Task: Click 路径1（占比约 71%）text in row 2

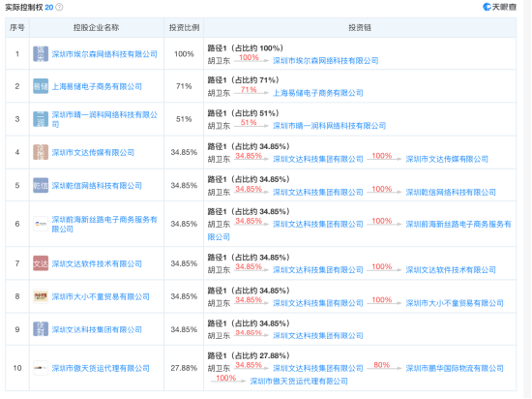Action: point(243,80)
